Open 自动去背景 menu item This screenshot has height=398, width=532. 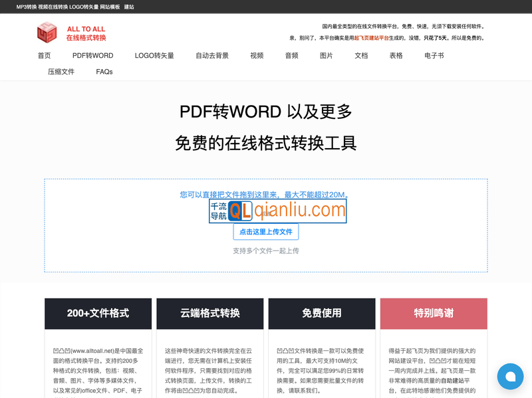(212, 56)
